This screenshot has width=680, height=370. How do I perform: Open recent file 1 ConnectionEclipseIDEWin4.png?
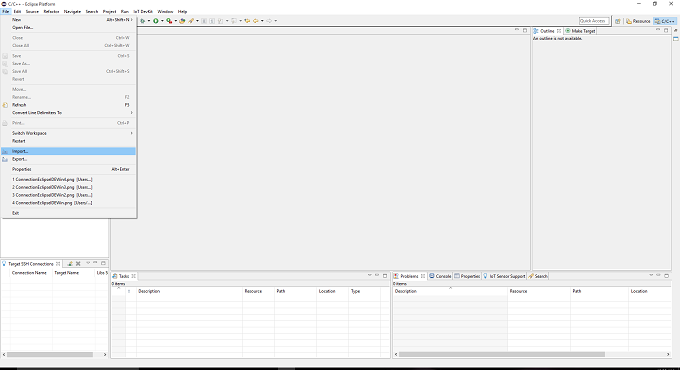click(69, 179)
